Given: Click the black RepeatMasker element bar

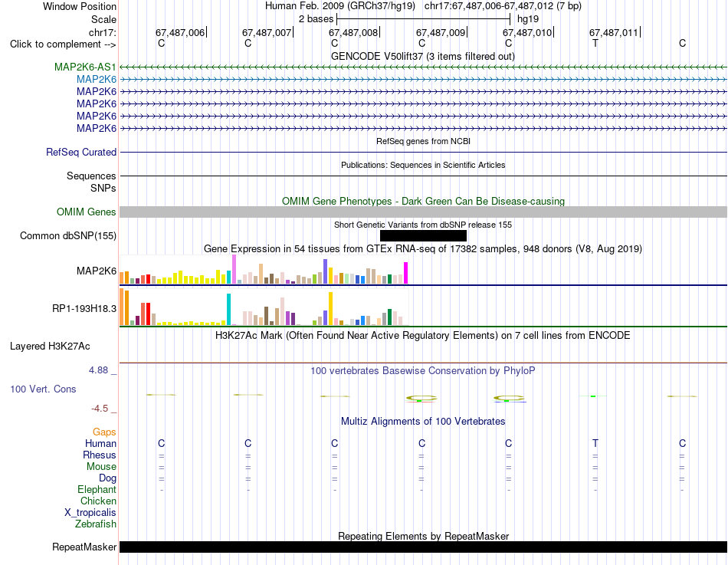Looking at the screenshot, I should coord(423,547).
